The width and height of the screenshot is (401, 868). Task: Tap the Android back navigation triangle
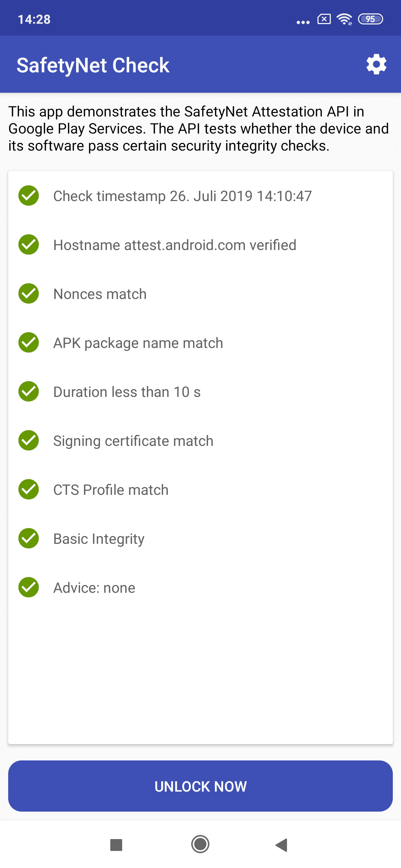(281, 845)
